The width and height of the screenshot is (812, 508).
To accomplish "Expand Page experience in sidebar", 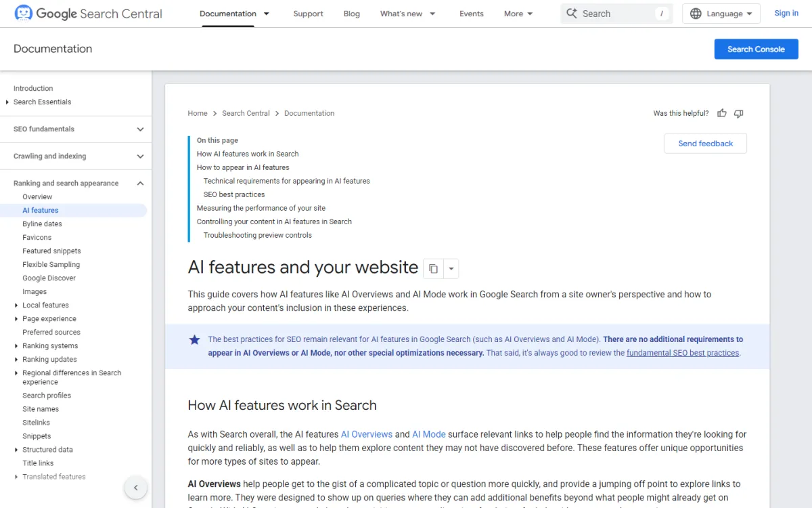I will [x=16, y=319].
